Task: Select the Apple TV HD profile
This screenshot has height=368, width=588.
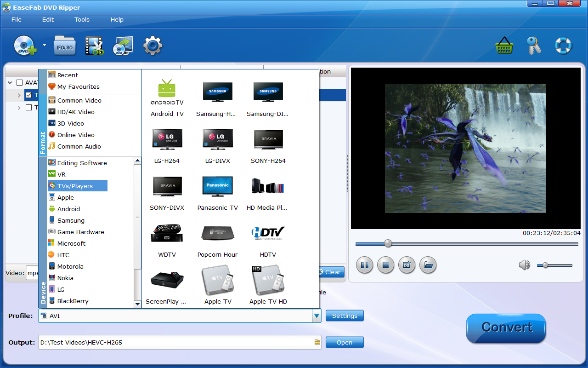Action: coord(268,286)
